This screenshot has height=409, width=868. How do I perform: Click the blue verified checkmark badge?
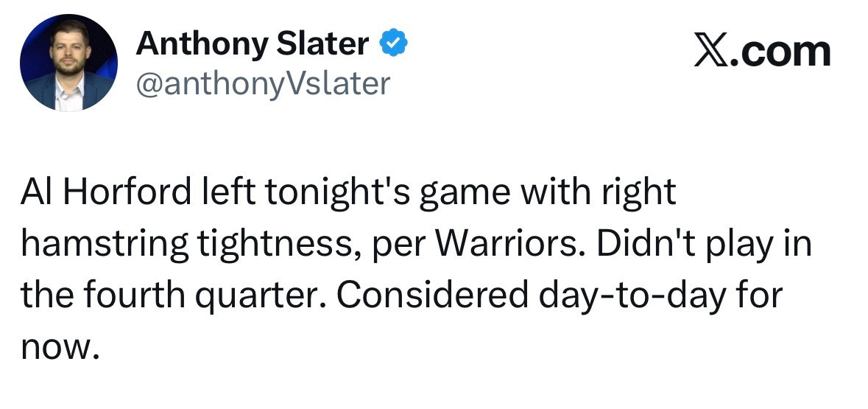(393, 43)
